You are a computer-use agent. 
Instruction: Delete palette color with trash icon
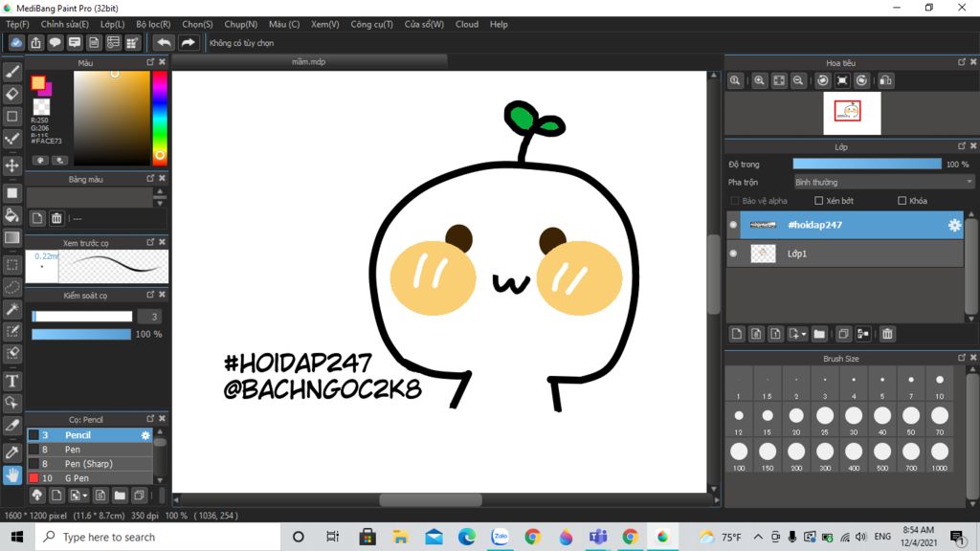point(56,218)
